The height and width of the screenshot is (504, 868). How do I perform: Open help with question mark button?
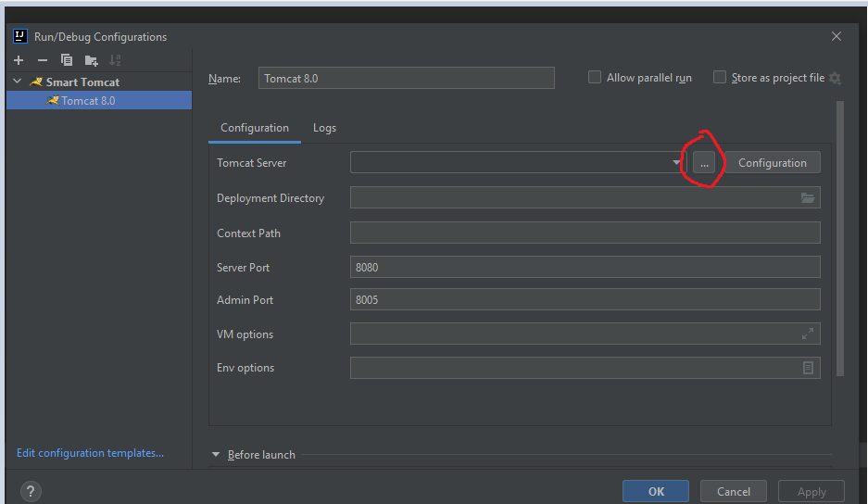click(31, 491)
